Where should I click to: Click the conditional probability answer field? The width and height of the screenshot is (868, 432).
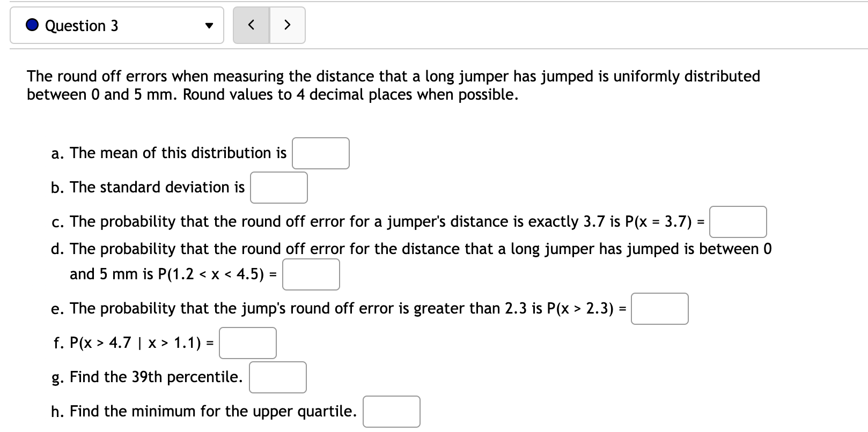(247, 342)
